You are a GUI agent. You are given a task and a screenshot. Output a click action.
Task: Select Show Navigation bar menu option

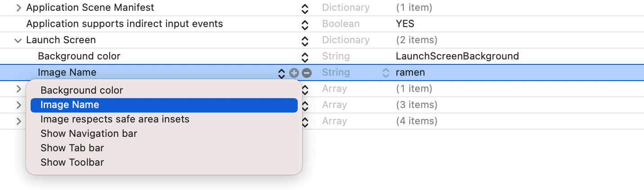pos(89,134)
